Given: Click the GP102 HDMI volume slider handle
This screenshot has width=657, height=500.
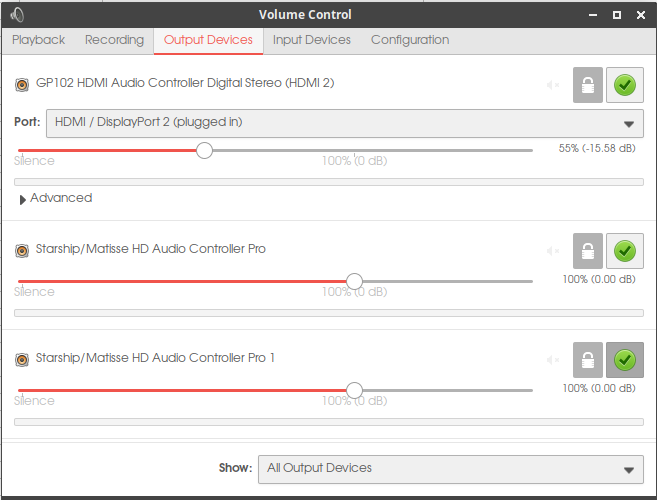Looking at the screenshot, I should pyautogui.click(x=204, y=150).
